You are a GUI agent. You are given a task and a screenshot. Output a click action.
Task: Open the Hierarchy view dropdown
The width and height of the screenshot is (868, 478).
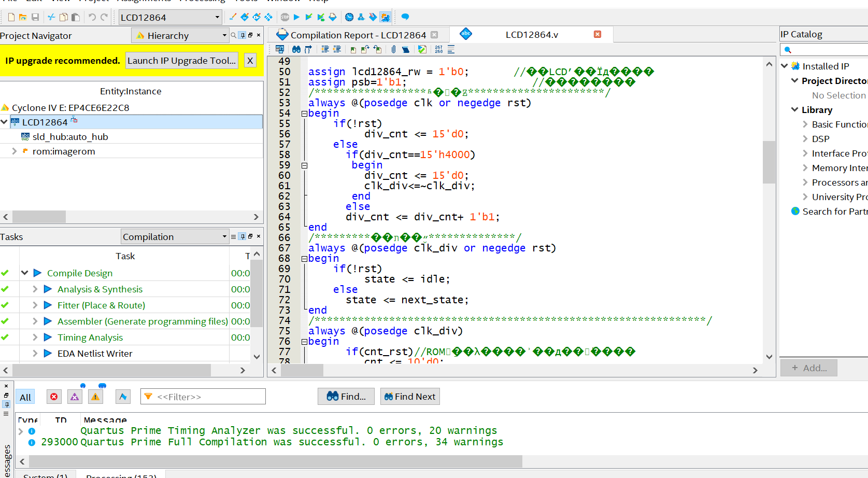click(x=180, y=35)
